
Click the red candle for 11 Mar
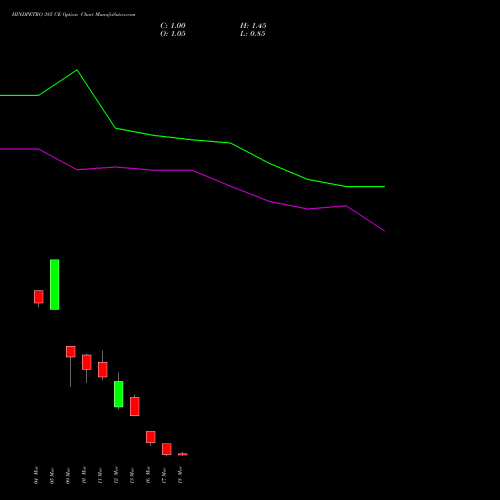click(x=103, y=369)
